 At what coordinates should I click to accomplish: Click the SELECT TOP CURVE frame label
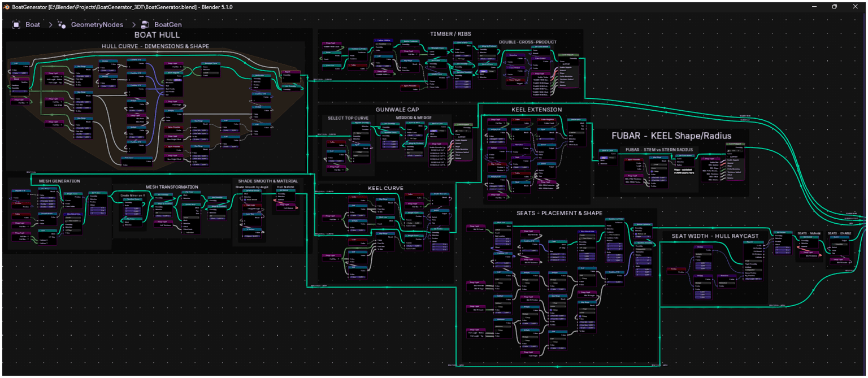click(x=348, y=118)
